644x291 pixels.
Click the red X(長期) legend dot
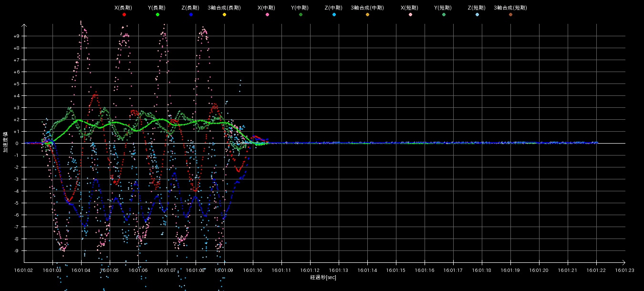(x=124, y=15)
